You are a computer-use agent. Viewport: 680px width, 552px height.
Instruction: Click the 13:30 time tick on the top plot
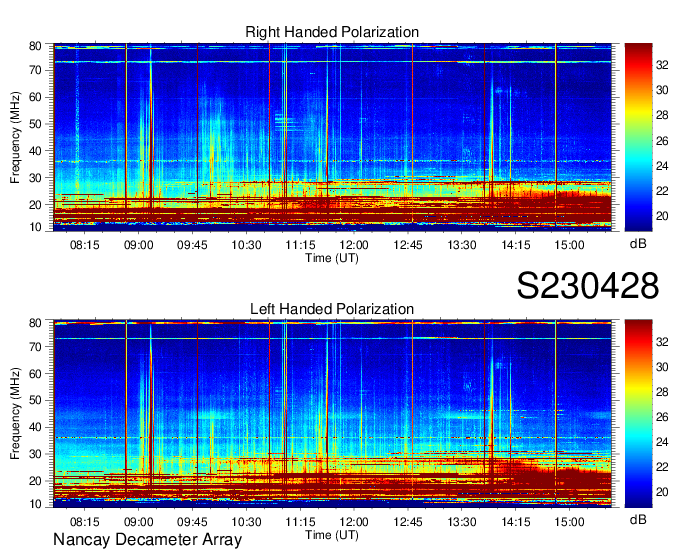pos(462,245)
